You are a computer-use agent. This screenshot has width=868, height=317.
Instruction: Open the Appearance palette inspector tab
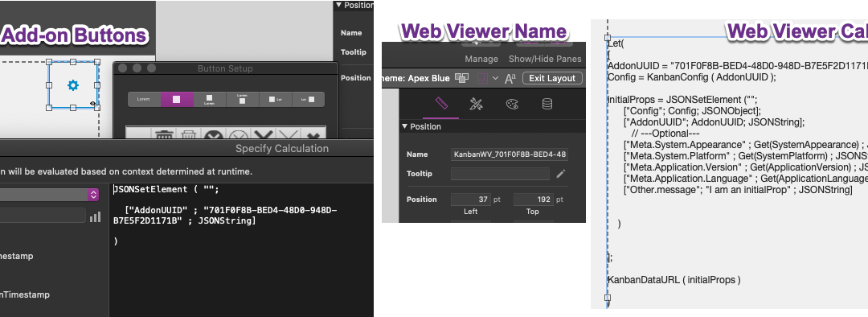pos(511,104)
